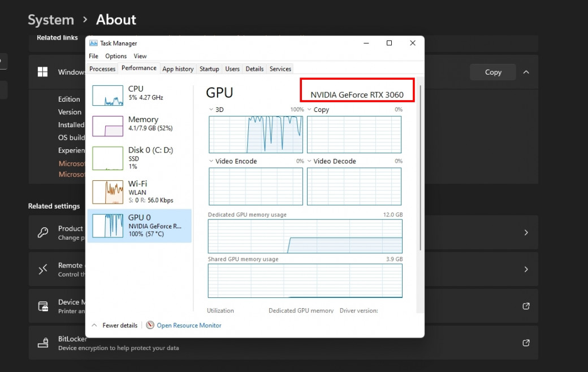The height and width of the screenshot is (372, 588).
Task: Expand the 3D engine graph dropdown
Action: (211, 110)
